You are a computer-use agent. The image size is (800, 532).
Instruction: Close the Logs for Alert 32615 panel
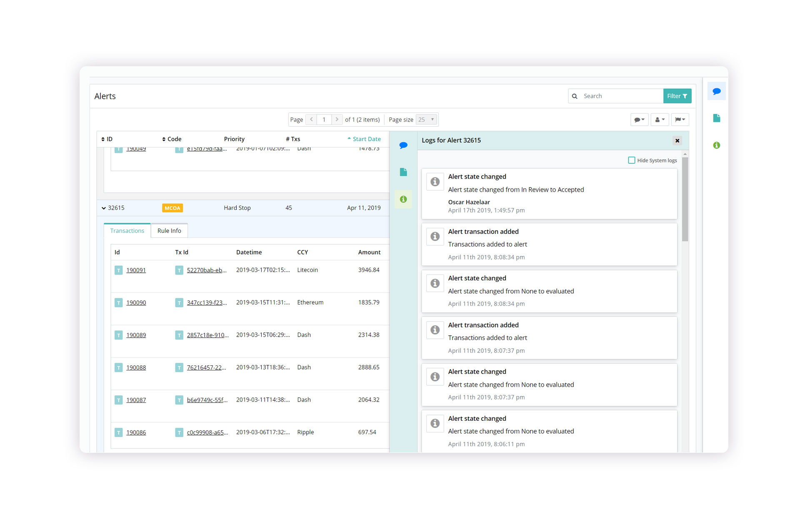click(x=677, y=141)
